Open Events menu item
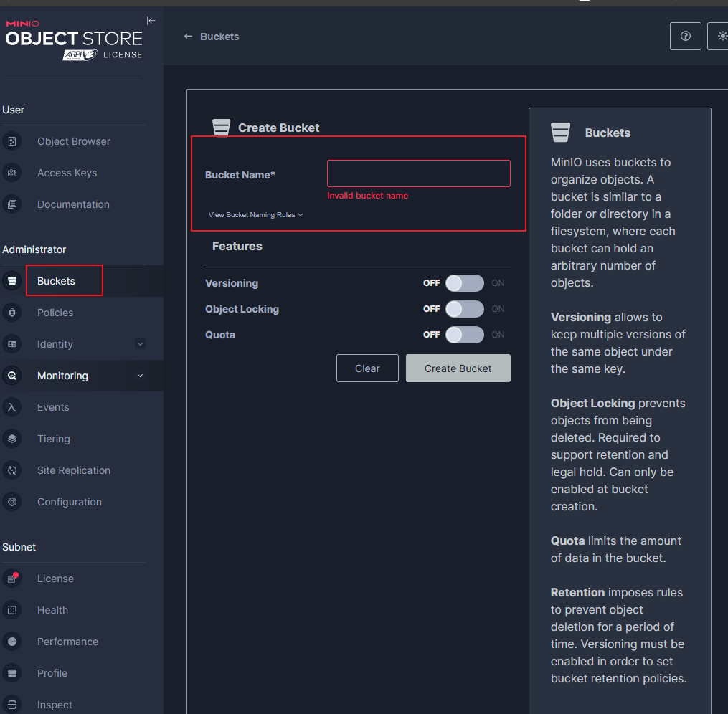The width and height of the screenshot is (728, 714). (x=53, y=407)
